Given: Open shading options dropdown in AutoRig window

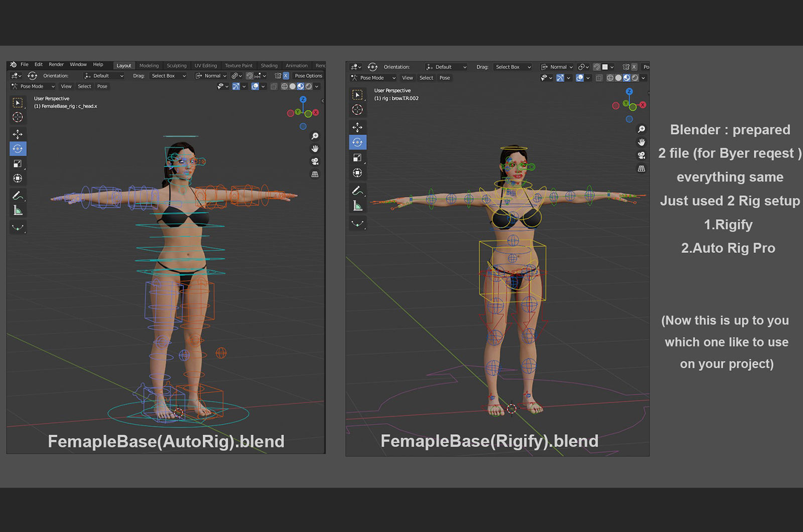Looking at the screenshot, I should click(317, 86).
